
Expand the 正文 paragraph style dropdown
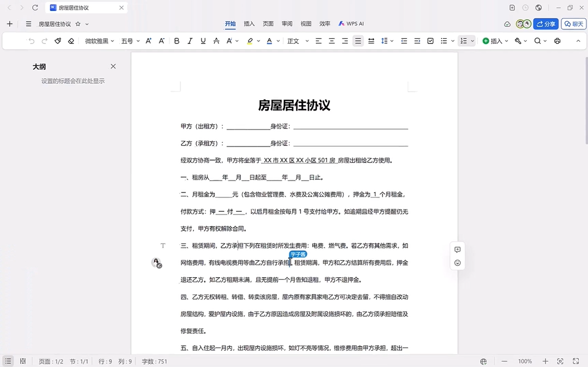point(298,41)
